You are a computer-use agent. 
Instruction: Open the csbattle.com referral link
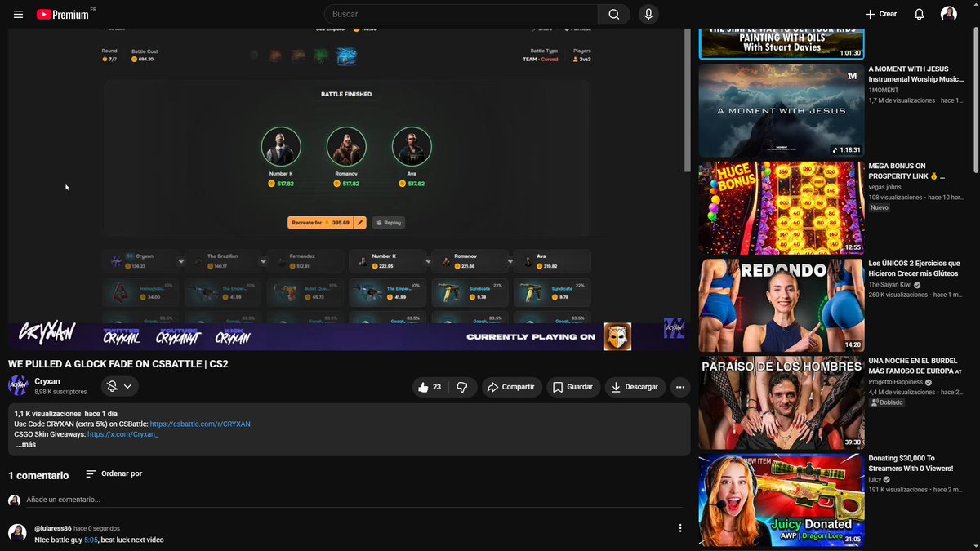click(200, 424)
